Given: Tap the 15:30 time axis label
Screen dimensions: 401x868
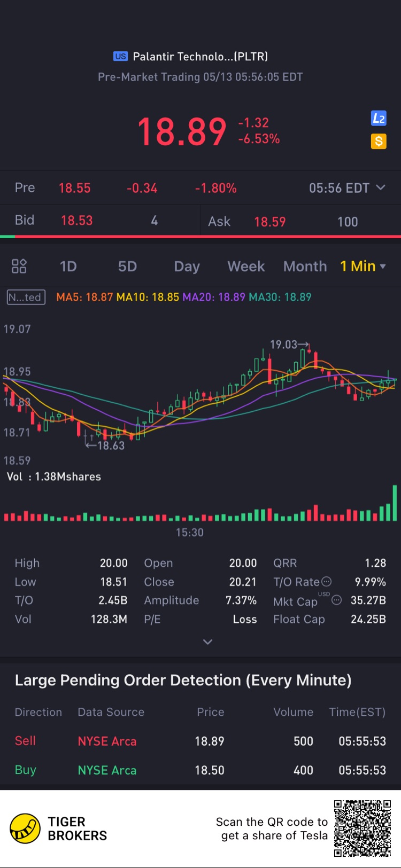Looking at the screenshot, I should (x=190, y=533).
